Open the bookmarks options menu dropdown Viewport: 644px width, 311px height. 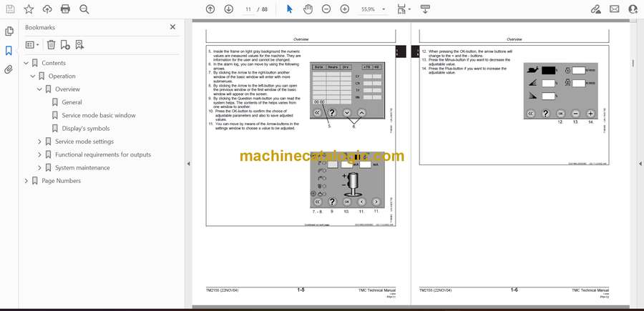[32, 45]
